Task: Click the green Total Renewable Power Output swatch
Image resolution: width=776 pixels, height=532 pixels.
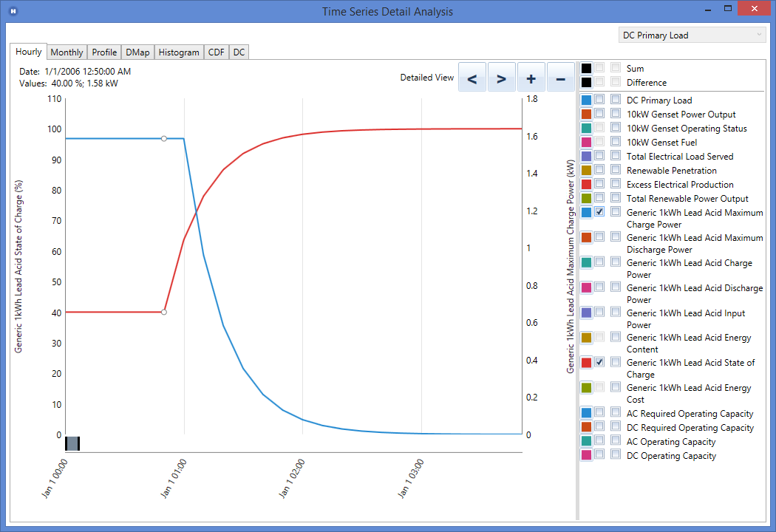Action: [x=586, y=198]
